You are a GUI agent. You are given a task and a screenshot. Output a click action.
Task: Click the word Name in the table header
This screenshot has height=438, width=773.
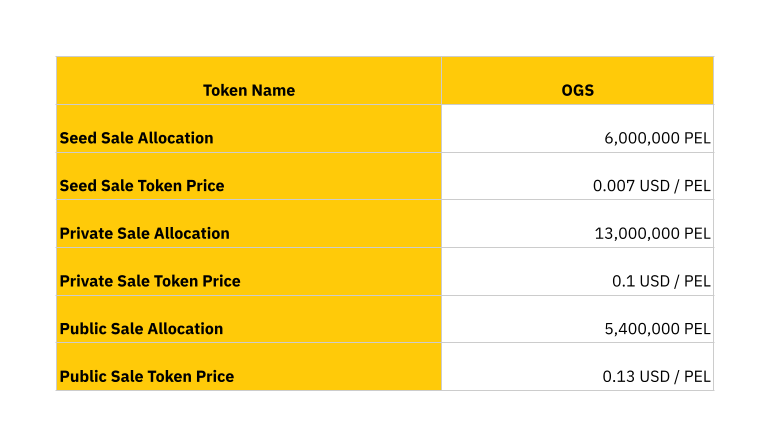click(273, 90)
